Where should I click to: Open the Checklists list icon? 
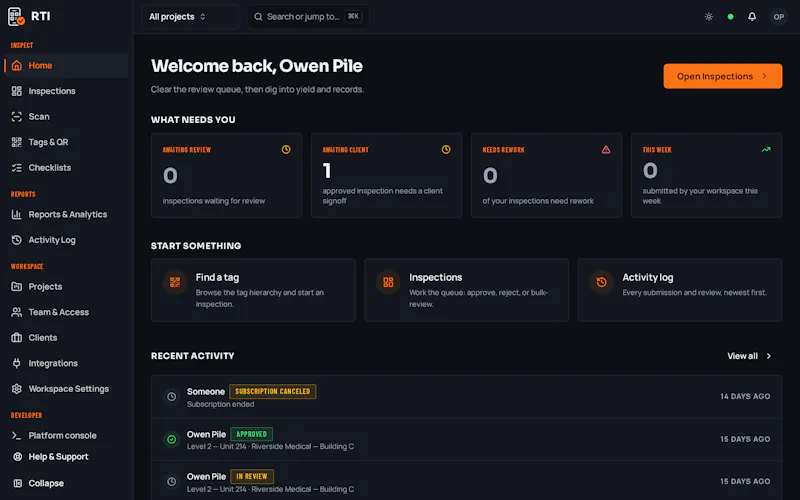click(x=17, y=167)
